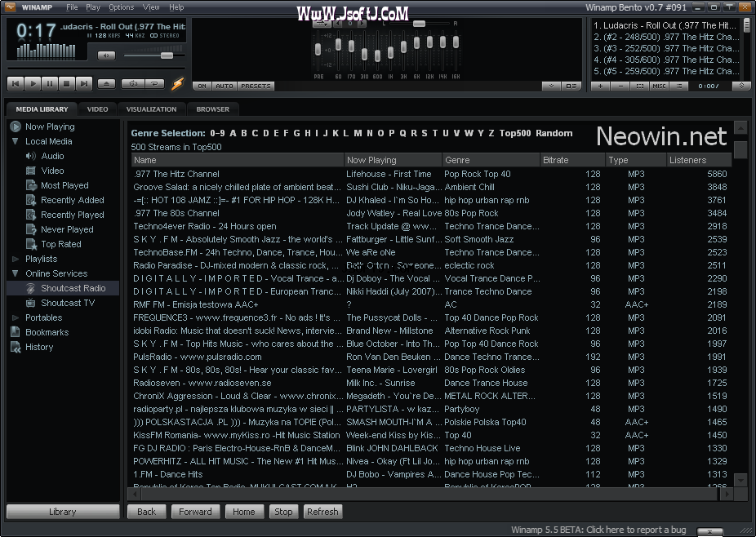Expand the Portables tree node
This screenshot has width=756, height=537.
click(15, 317)
